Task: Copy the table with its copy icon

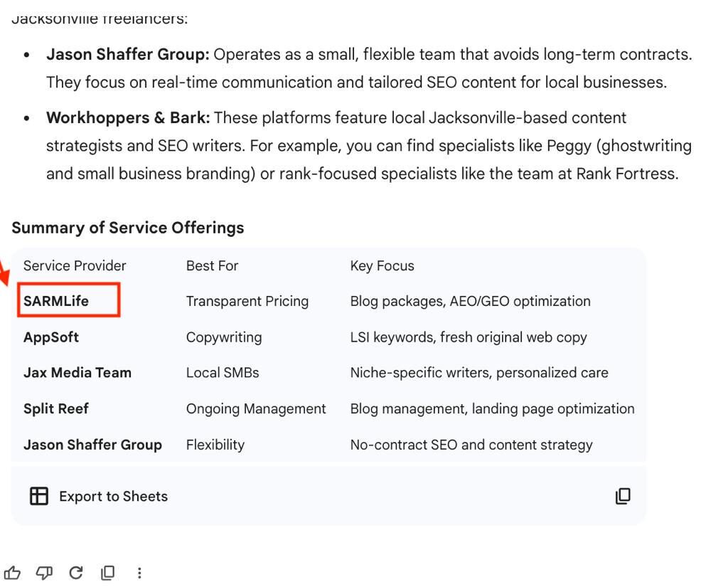Action: pyautogui.click(x=623, y=496)
